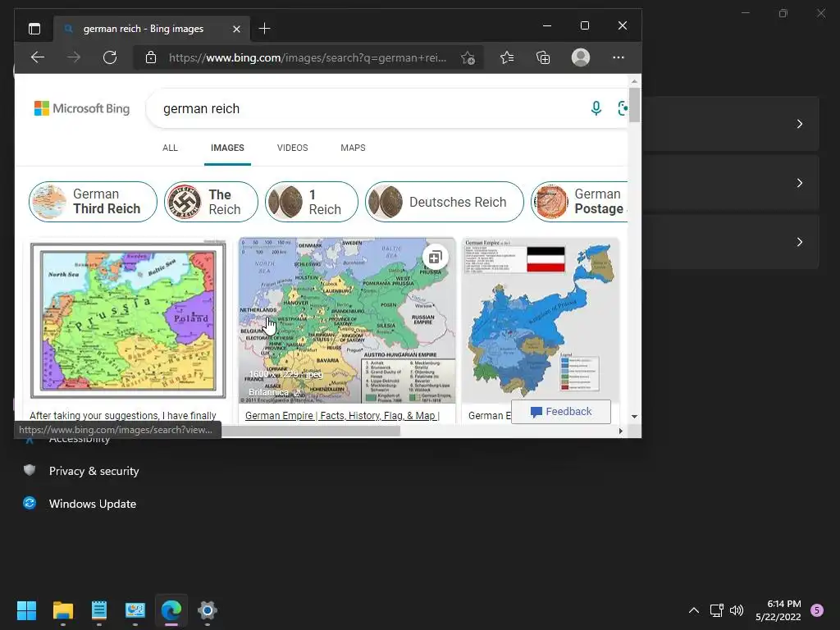Refresh the Bing images page
This screenshot has width=840, height=630.
pyautogui.click(x=110, y=57)
